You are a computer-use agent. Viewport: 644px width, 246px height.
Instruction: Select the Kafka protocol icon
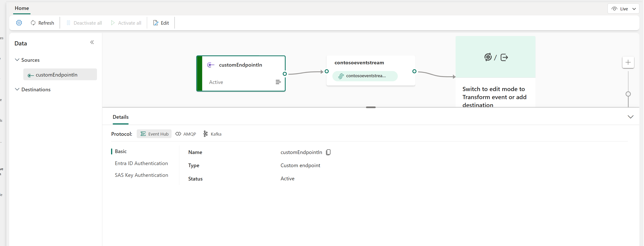point(205,134)
